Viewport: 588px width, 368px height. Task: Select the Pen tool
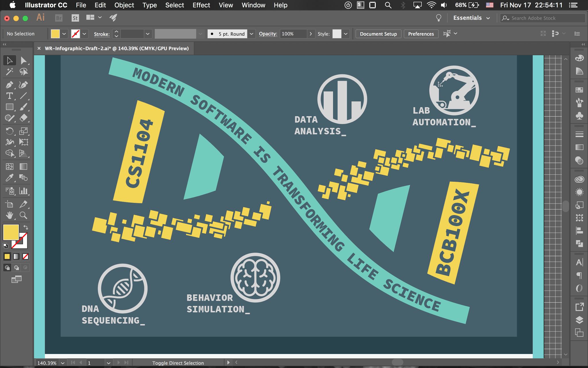point(9,85)
